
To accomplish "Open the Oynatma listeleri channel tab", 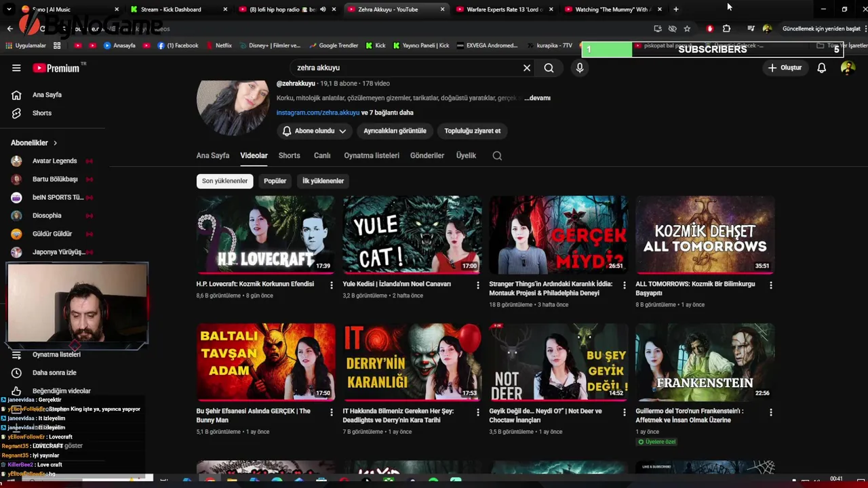I will click(372, 156).
